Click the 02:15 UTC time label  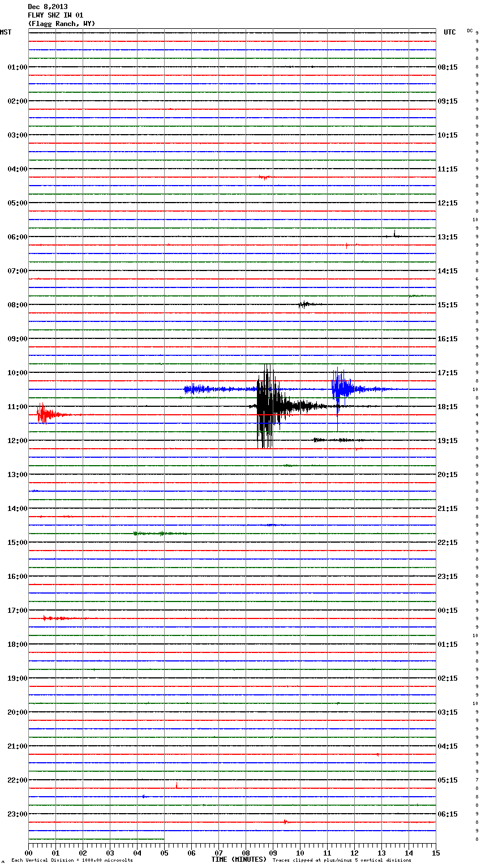(448, 678)
